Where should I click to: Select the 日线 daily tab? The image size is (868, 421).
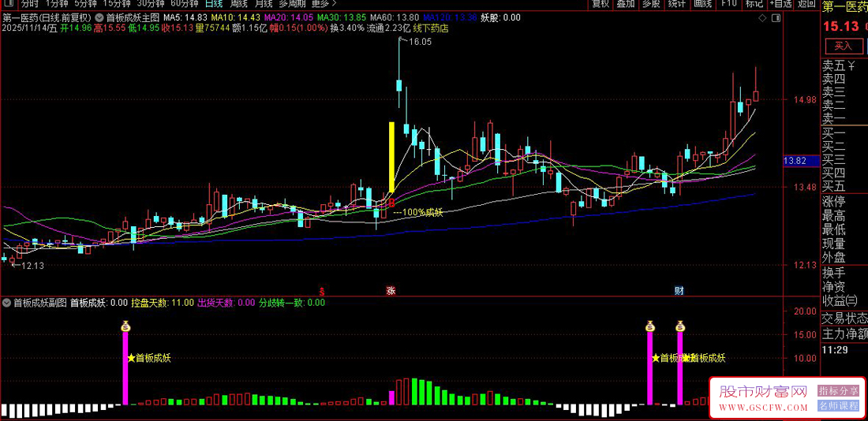[x=214, y=4]
